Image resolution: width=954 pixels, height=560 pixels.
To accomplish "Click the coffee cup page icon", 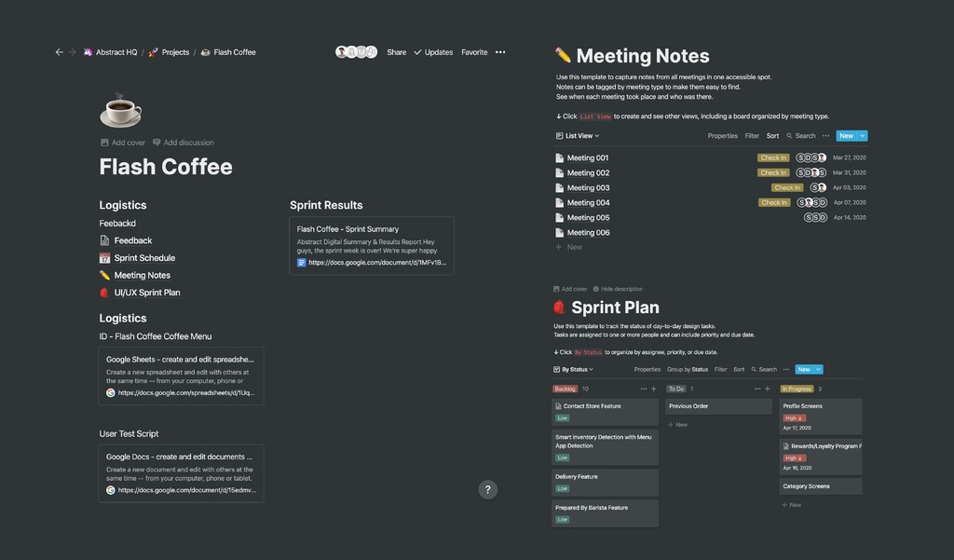I will 120,111.
